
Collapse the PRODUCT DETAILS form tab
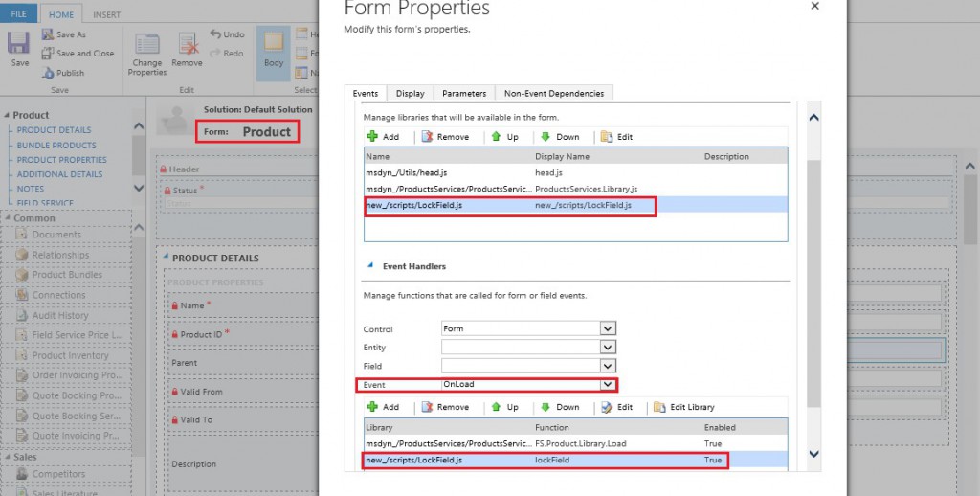pos(166,257)
